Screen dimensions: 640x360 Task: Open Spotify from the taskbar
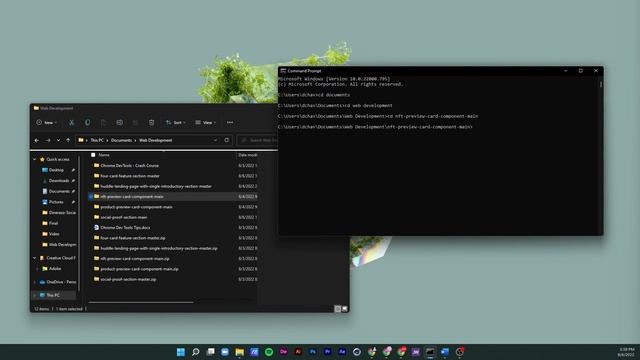[x=269, y=352]
